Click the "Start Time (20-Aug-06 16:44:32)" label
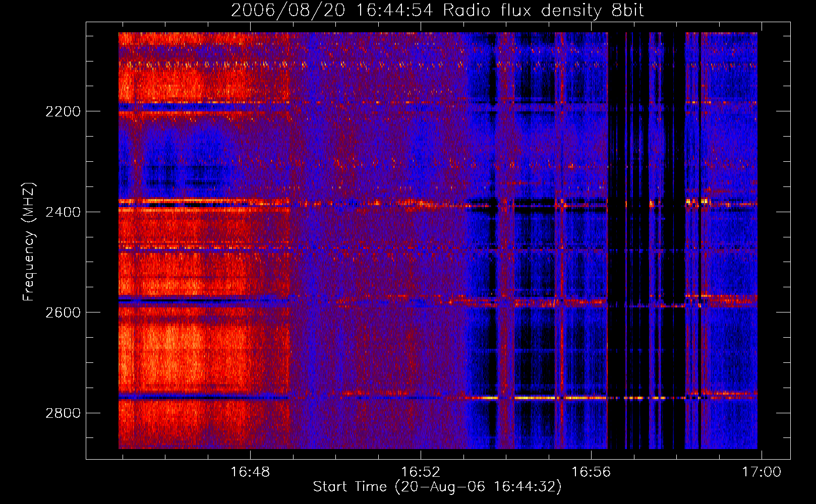This screenshot has height=504, width=816. (437, 487)
